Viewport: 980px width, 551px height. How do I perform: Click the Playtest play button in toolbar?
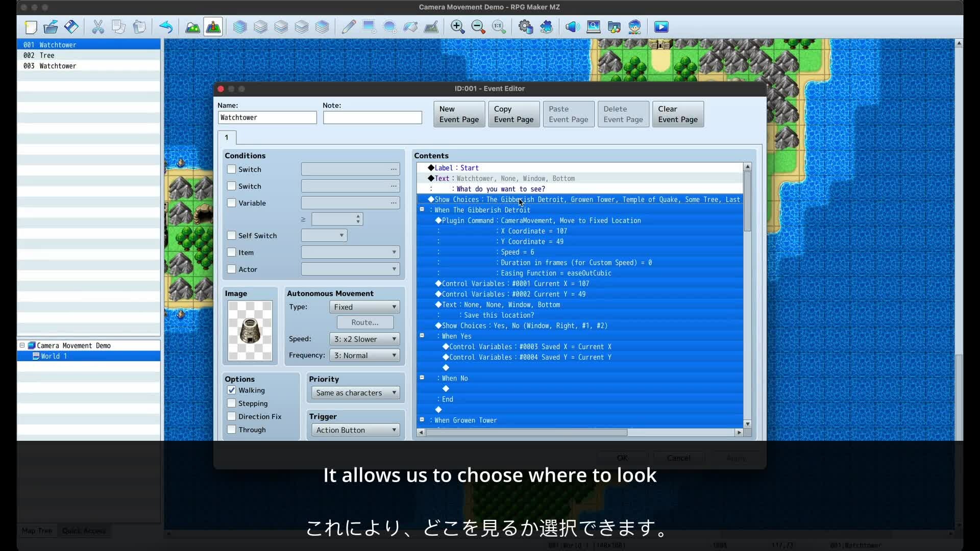coord(661,27)
